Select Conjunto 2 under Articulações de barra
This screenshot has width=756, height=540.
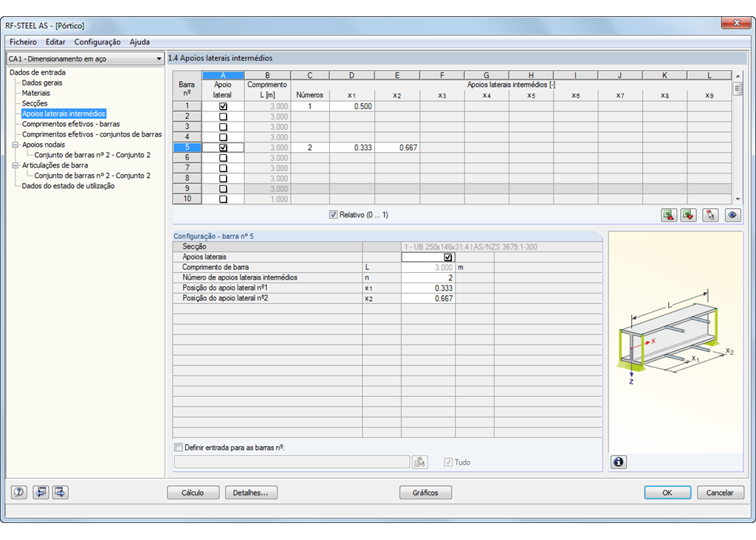[92, 176]
